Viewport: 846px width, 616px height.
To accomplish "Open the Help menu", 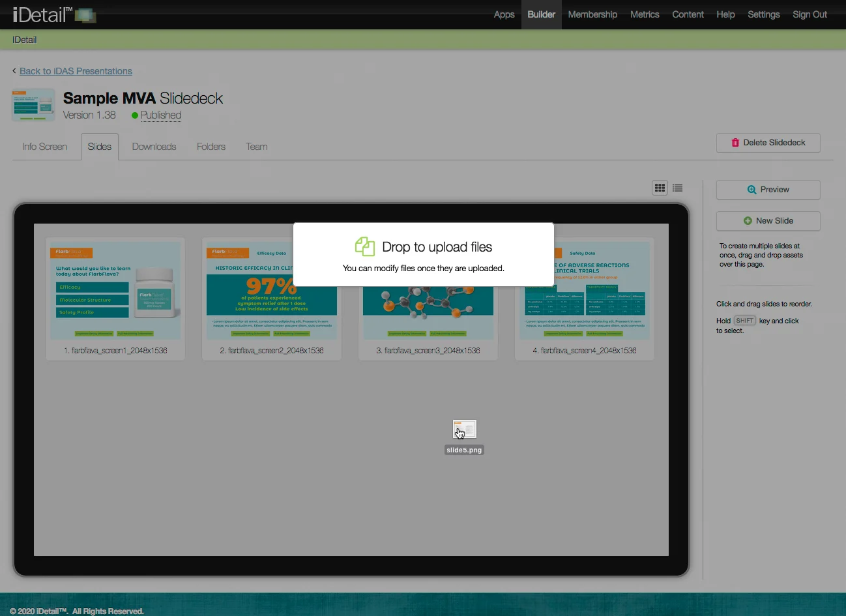I will pos(725,14).
